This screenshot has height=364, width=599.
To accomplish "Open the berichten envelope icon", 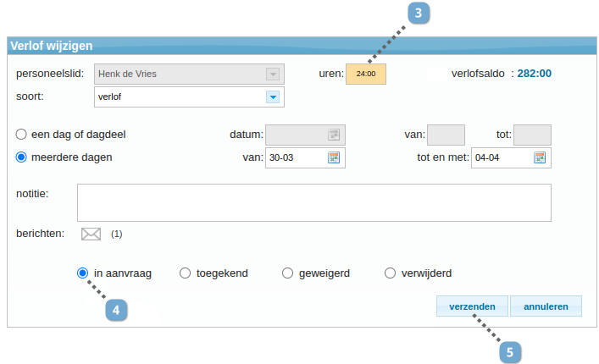I will (x=91, y=234).
